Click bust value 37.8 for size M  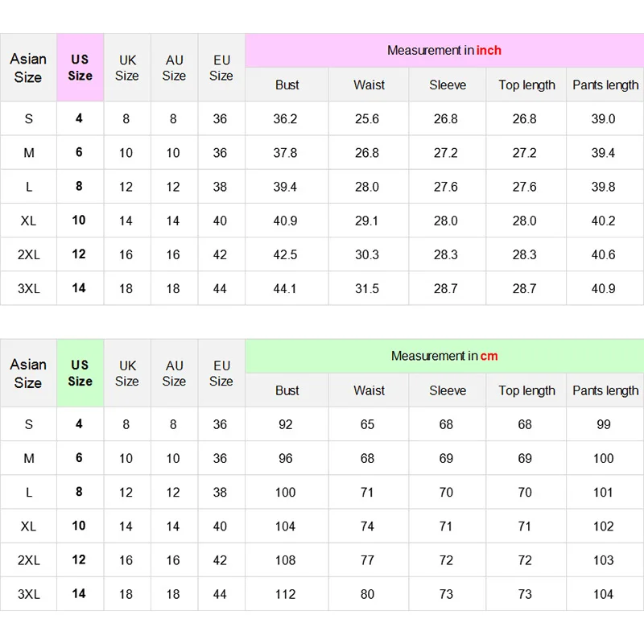tap(285, 153)
